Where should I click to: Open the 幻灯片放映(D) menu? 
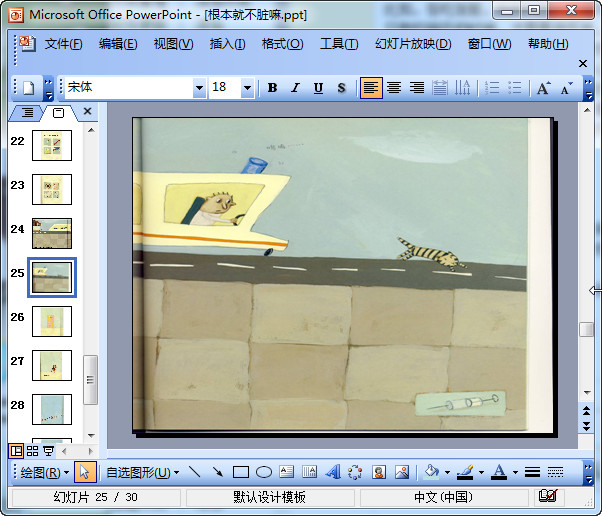(x=413, y=44)
